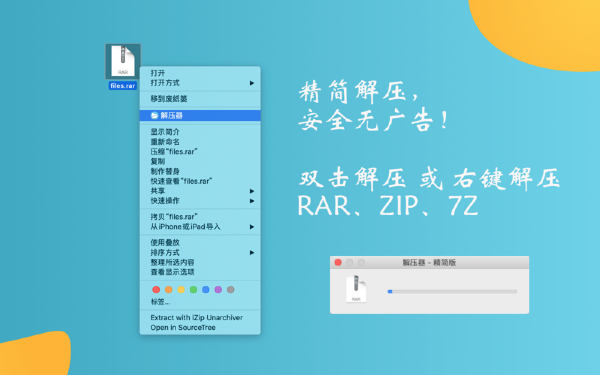Select the files.rar archive icon

pos(123,61)
